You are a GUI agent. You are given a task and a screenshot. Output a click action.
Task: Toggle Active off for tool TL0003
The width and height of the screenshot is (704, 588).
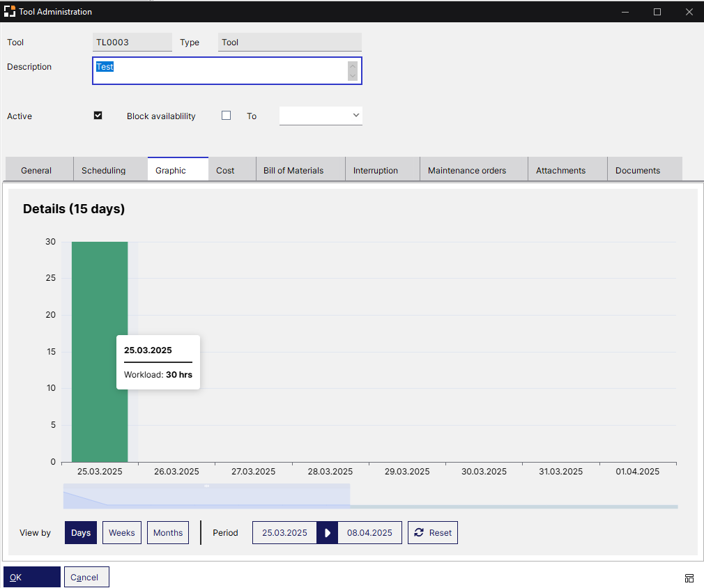tap(98, 115)
